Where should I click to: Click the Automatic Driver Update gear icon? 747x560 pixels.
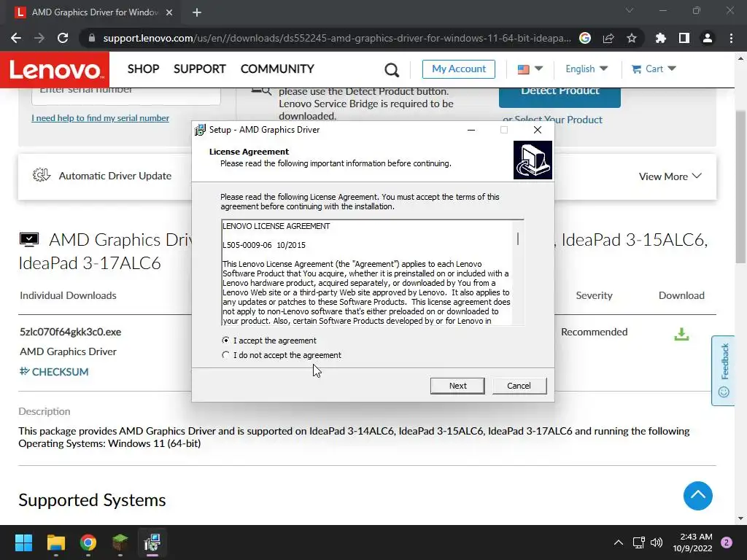42,175
